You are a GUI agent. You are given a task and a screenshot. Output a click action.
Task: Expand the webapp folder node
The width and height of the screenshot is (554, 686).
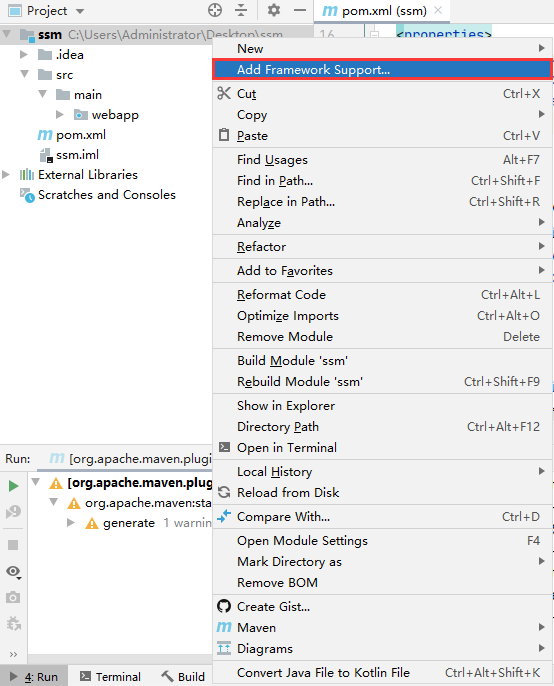[x=60, y=115]
